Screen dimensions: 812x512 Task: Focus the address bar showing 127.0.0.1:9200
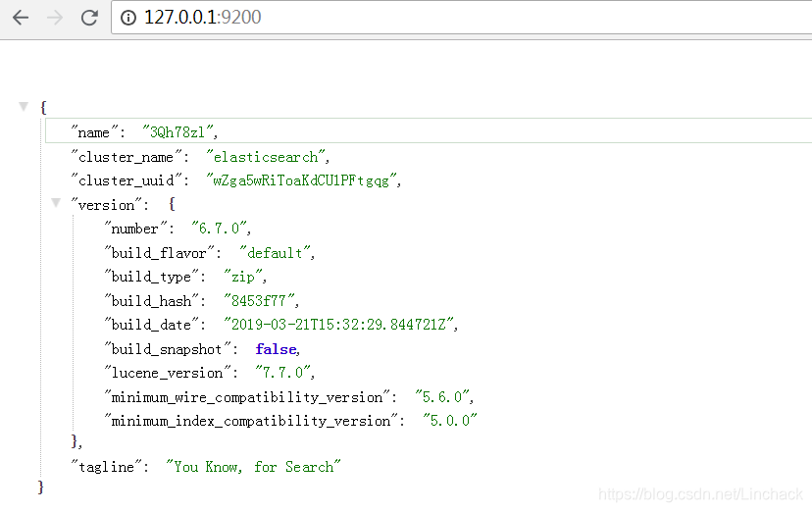pos(461,18)
